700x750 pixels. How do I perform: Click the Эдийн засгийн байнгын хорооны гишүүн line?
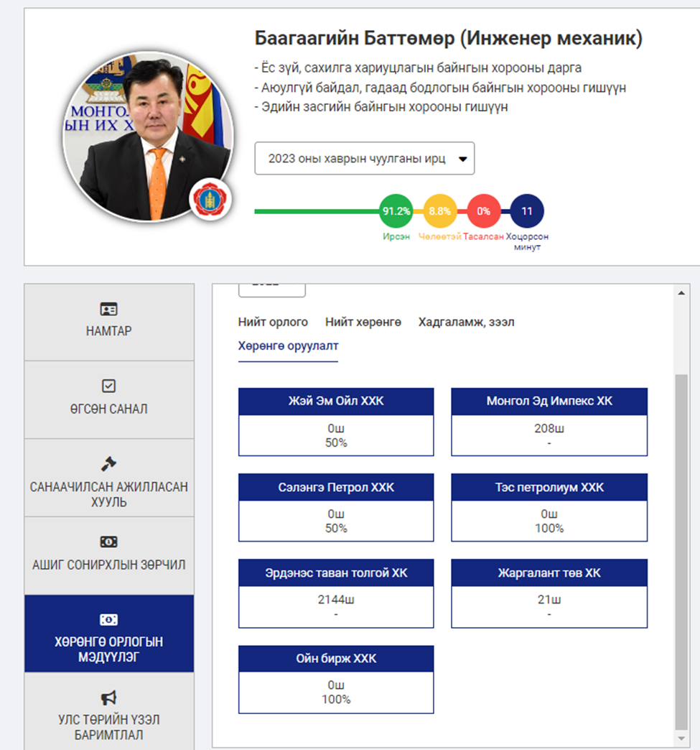(x=381, y=106)
